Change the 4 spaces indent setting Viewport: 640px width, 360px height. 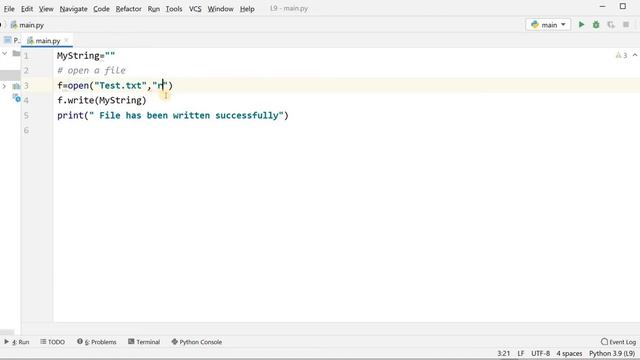tap(569, 353)
